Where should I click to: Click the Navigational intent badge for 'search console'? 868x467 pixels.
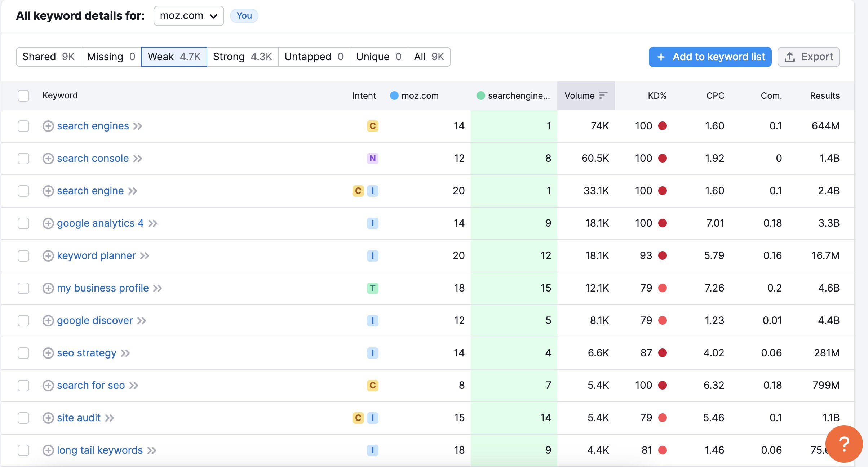[372, 159]
